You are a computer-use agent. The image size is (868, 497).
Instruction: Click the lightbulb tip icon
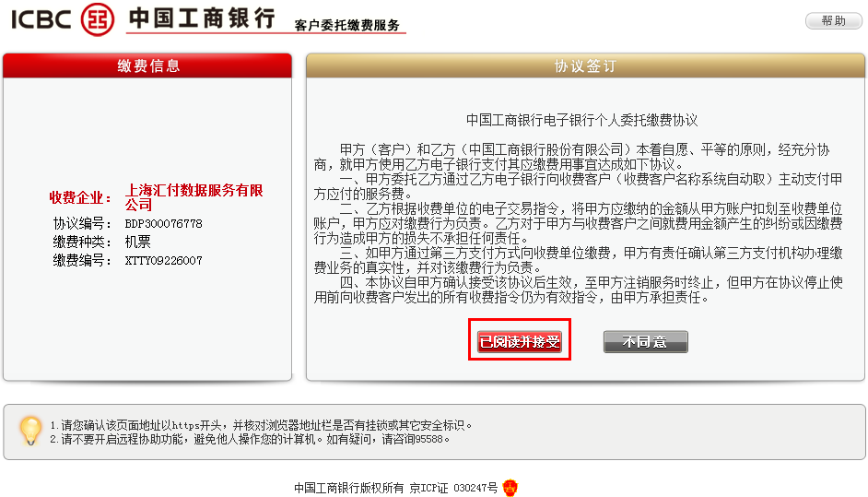[30, 431]
